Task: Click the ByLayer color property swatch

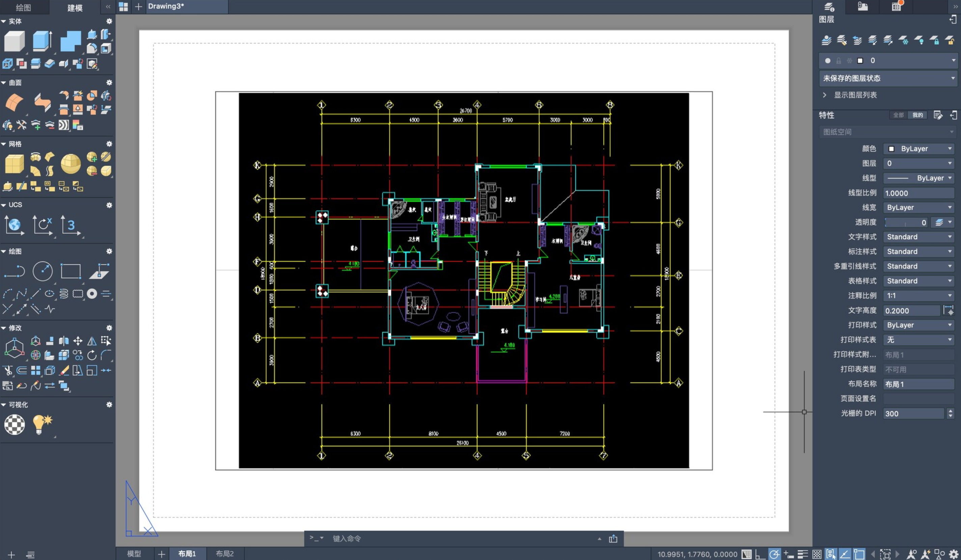Action: (891, 149)
